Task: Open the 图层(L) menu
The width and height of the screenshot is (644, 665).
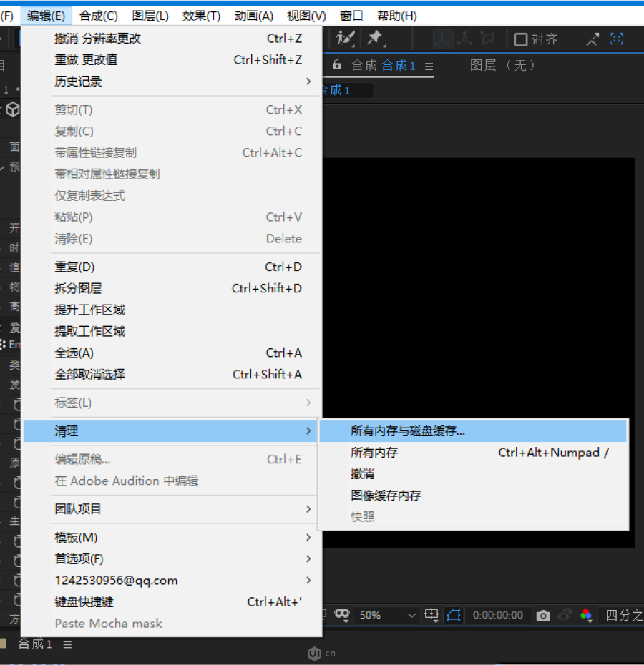Action: coord(150,16)
